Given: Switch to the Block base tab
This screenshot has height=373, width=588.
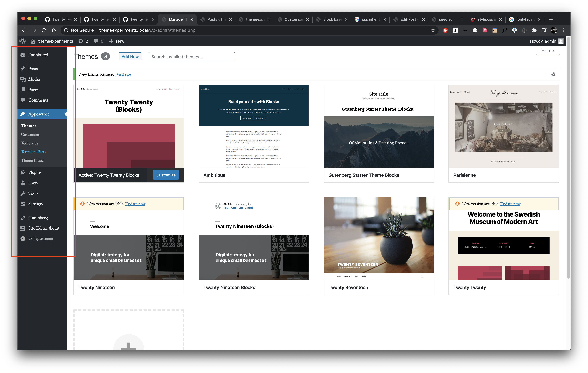Looking at the screenshot, I should 332,19.
